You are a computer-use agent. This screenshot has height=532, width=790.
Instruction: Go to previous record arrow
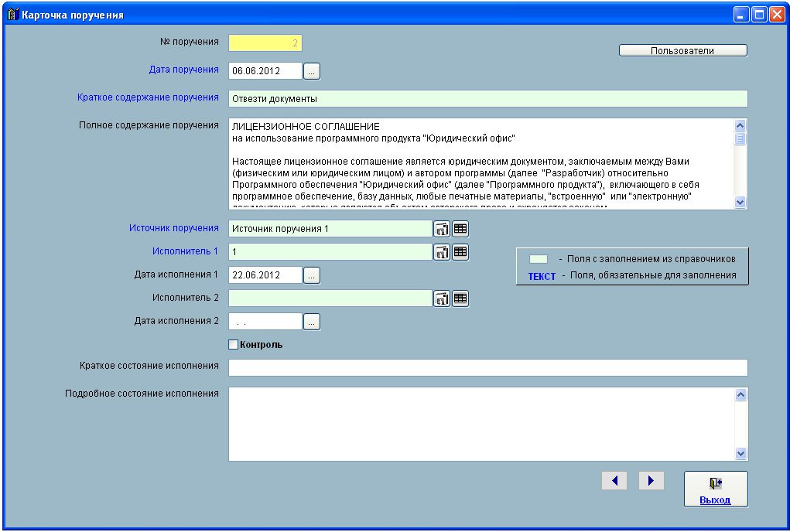(x=614, y=481)
